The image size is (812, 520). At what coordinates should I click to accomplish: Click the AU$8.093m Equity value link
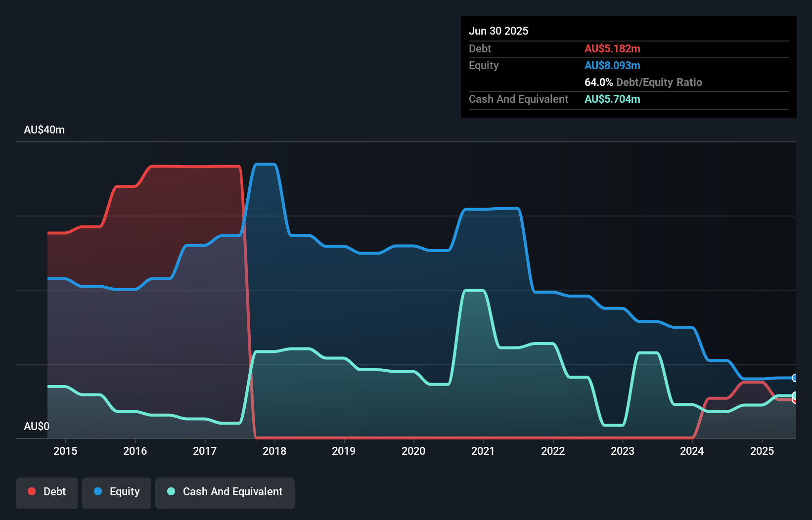tap(612, 65)
